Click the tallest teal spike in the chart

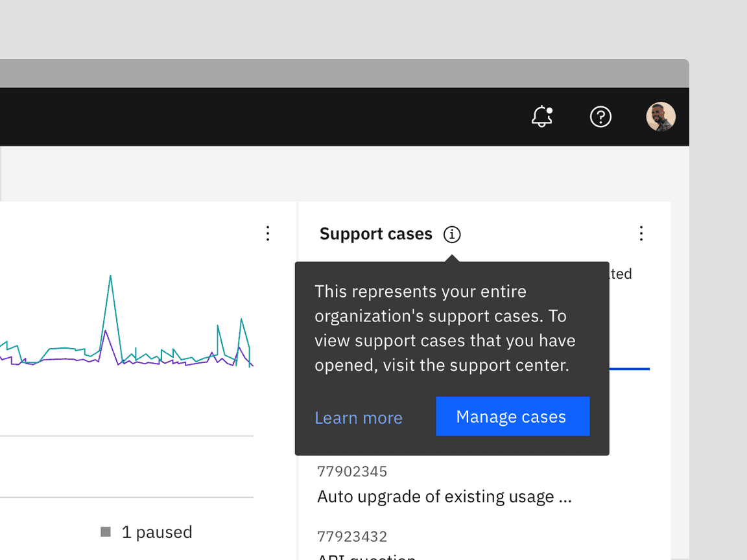110,277
